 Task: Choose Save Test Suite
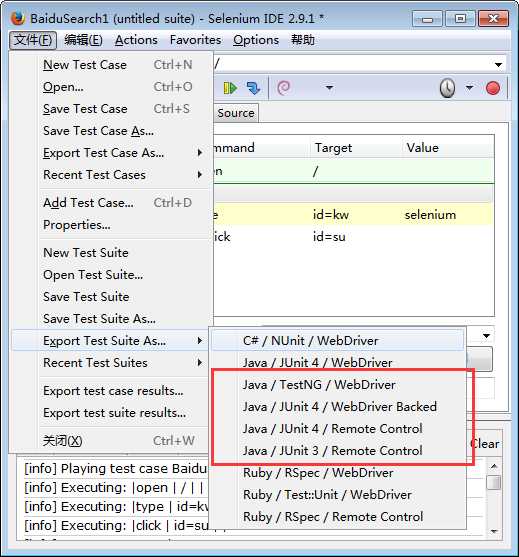pos(111,297)
